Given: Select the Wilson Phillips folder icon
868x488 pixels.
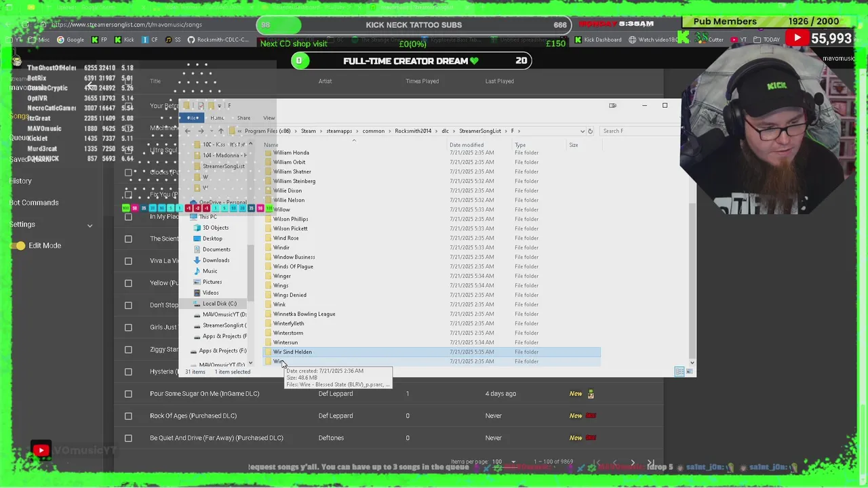Looking at the screenshot, I should pyautogui.click(x=268, y=219).
